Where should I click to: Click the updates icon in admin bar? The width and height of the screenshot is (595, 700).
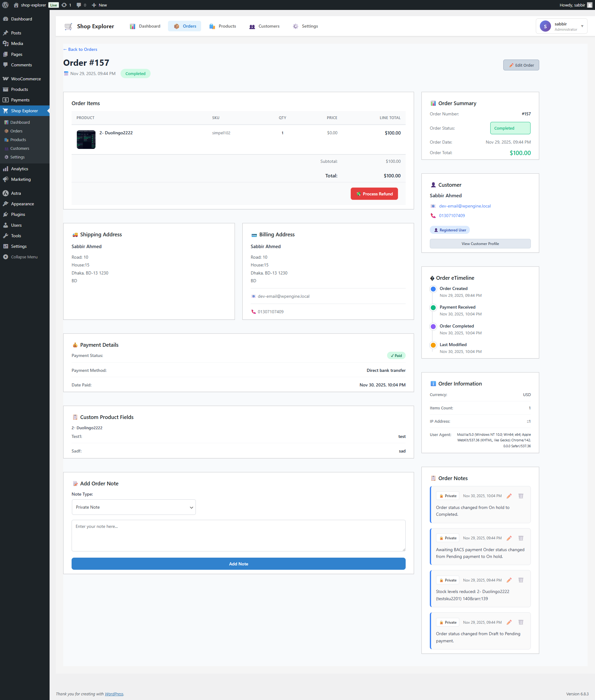[64, 5]
